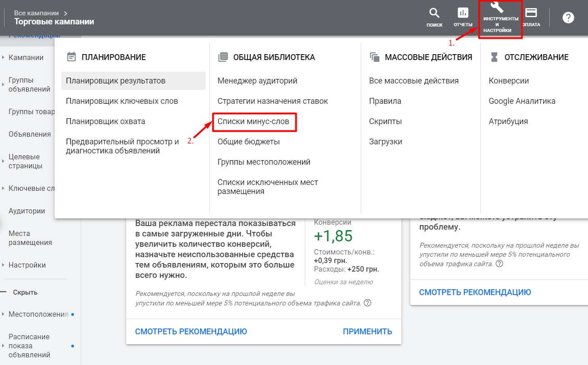Click the Планирование section calendar icon
Viewport: 588px width, 365px height.
point(72,56)
